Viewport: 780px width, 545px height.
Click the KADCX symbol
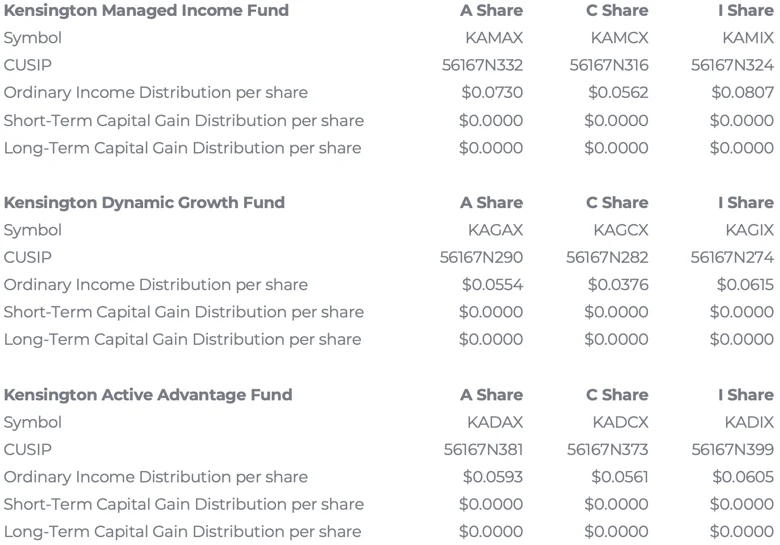620,423
